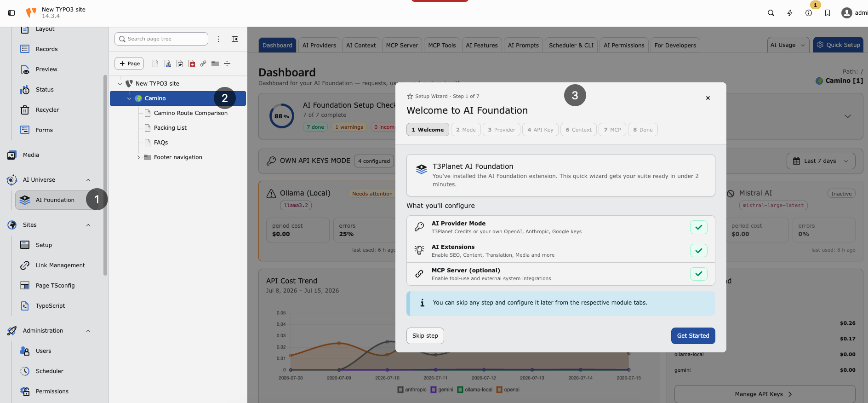Open the clear cache lightning icon

(x=790, y=13)
